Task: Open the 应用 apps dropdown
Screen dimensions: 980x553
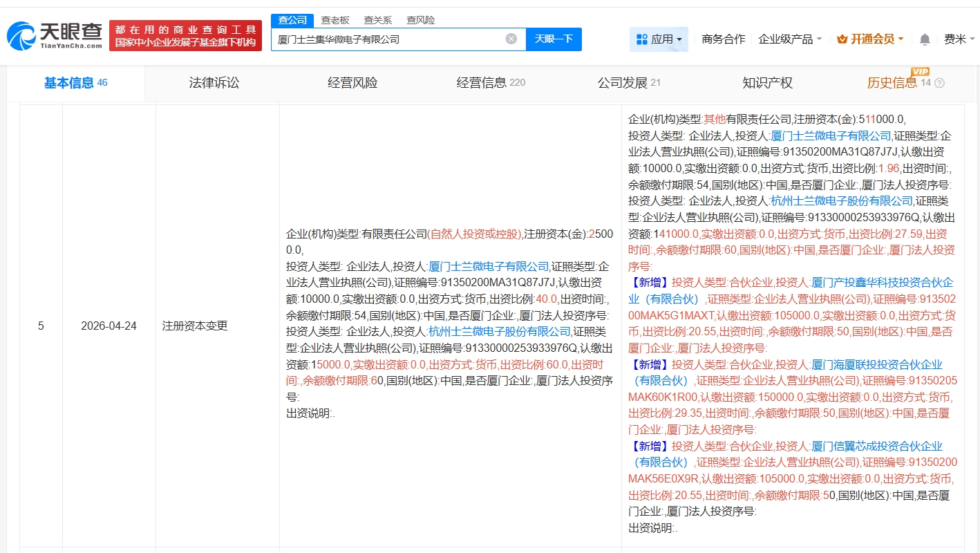Action: [659, 39]
